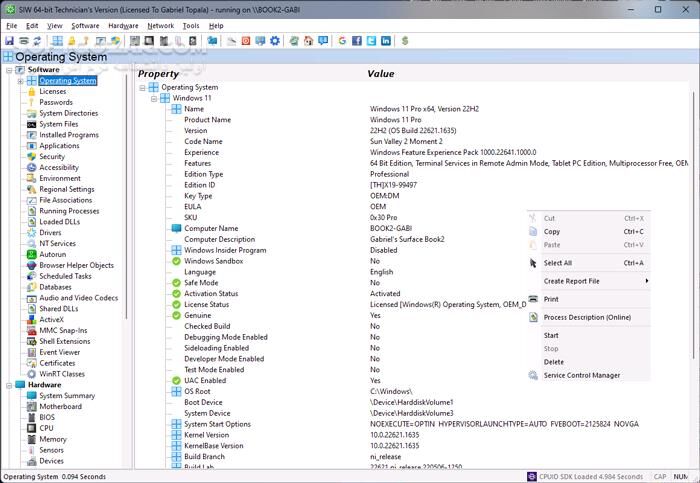This screenshot has height=483, width=700.
Task: Click the Save icon in the toolbar
Action: (9, 41)
